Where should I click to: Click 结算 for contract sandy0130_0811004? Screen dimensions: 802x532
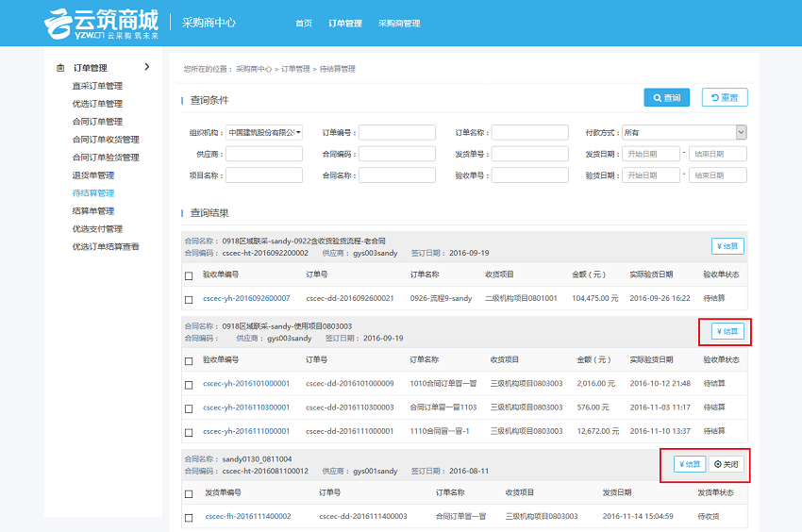[690, 464]
